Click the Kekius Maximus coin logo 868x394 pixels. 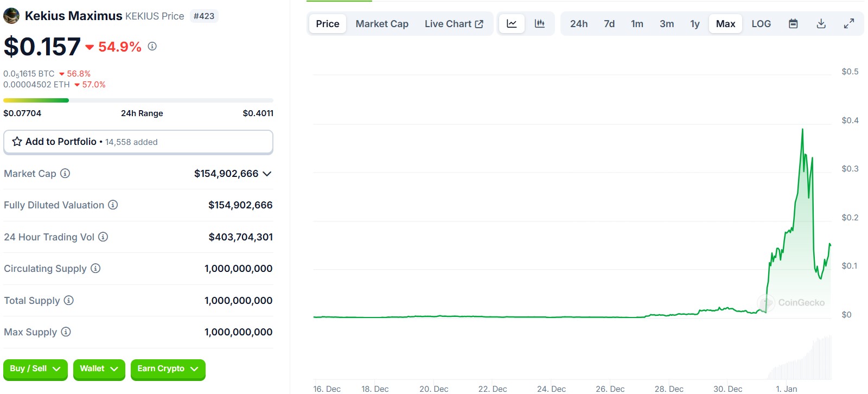[11, 16]
